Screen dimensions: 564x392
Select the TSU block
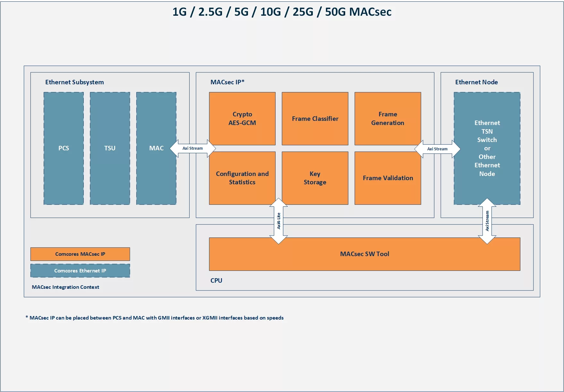coord(110,148)
